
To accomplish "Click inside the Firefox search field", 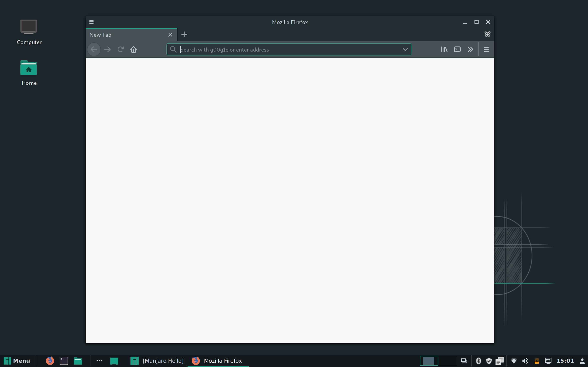I will [267, 49].
